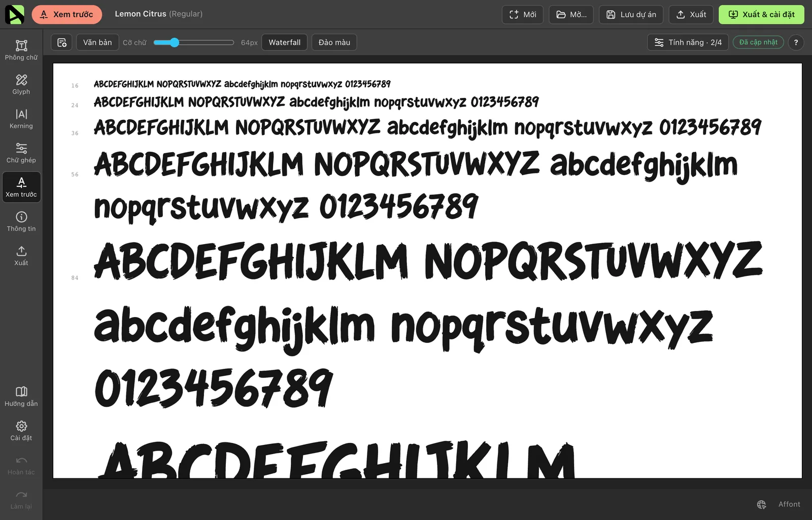Click the 16 waterfall size label

(x=75, y=86)
